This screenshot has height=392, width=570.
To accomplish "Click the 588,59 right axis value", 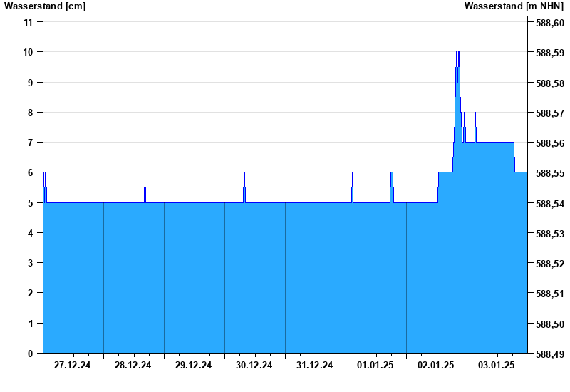I will click(x=550, y=53).
